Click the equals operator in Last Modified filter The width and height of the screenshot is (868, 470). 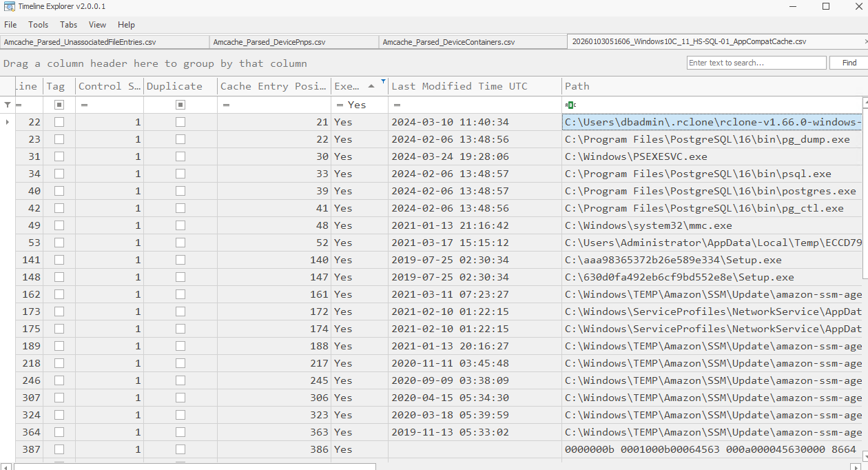[395, 105]
